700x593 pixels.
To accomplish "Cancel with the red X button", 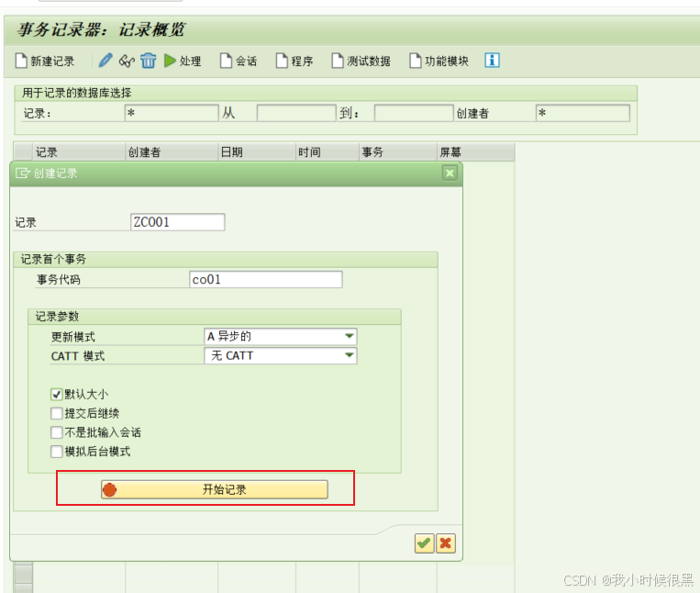I will [446, 543].
